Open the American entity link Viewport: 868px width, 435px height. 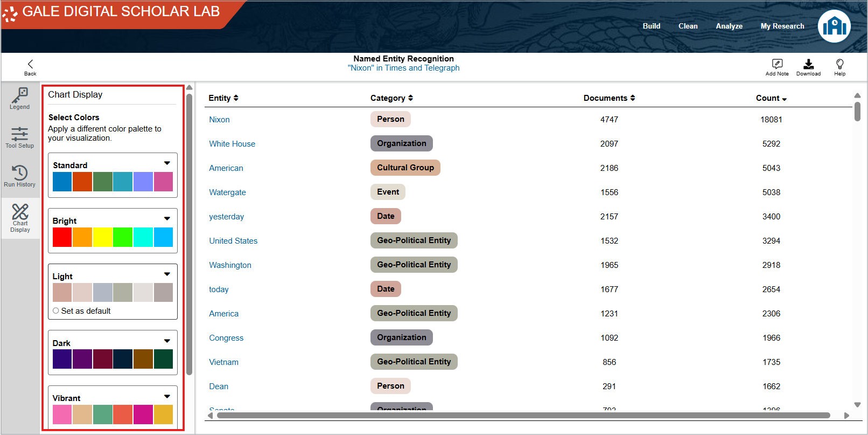pos(226,168)
